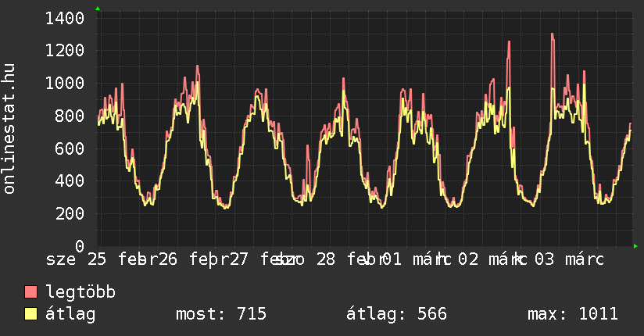Click the 'max: 1011' statistic

pos(573,314)
